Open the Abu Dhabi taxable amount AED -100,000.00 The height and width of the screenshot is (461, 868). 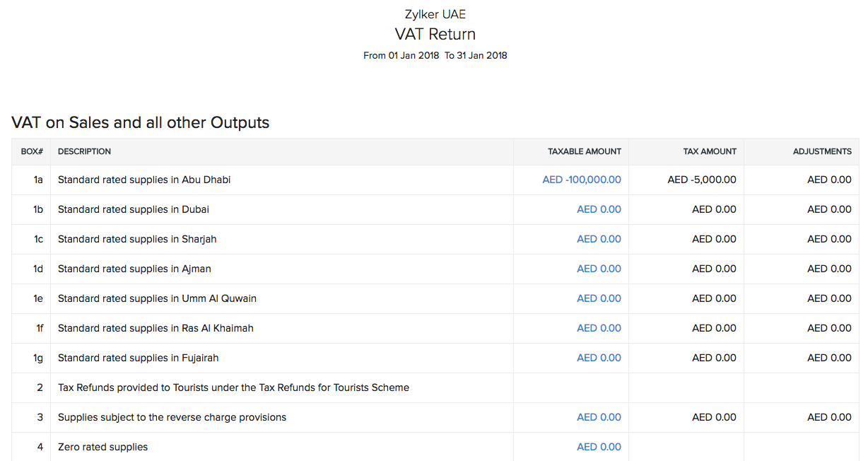[x=581, y=180]
